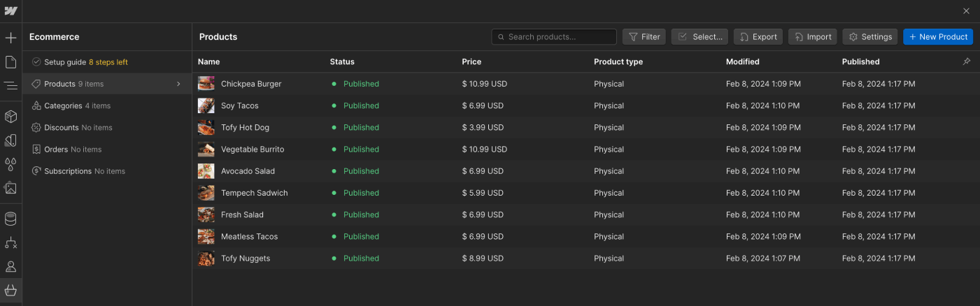The width and height of the screenshot is (980, 306).
Task: Open the Logic flow icon
Action: click(10, 242)
